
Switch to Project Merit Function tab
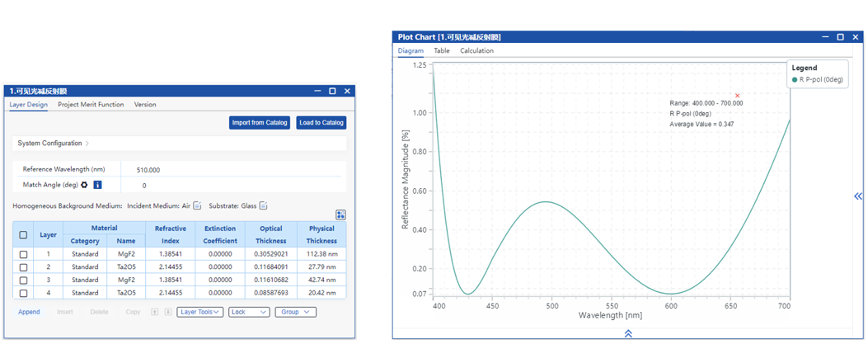(x=91, y=105)
